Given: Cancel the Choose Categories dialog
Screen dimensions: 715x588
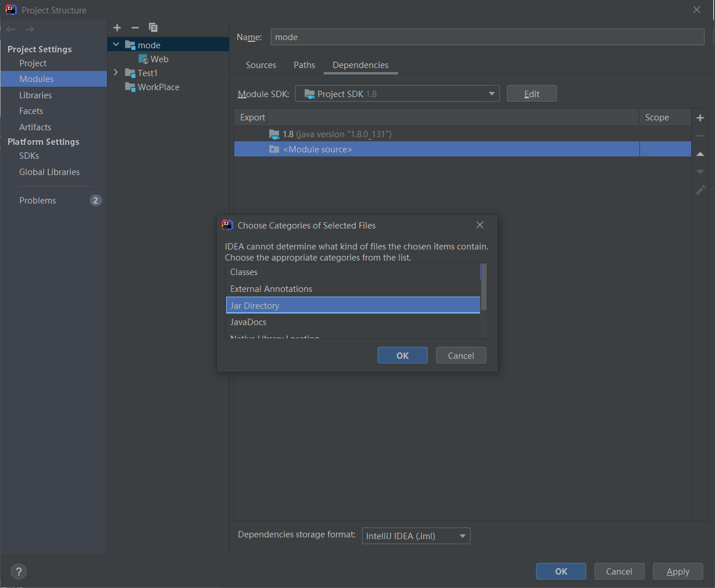Looking at the screenshot, I should tap(461, 355).
